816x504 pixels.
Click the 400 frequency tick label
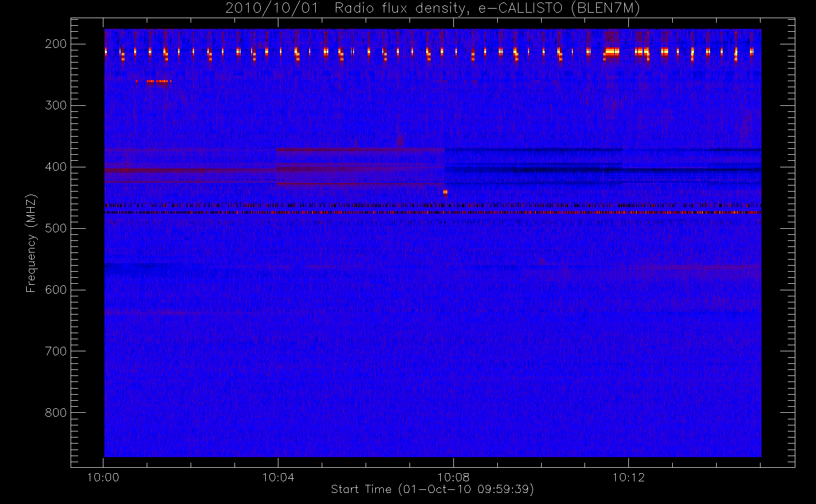click(x=55, y=167)
